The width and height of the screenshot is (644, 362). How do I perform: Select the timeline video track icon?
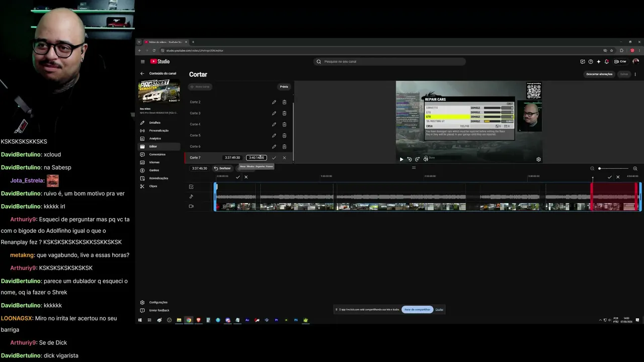tap(191, 206)
